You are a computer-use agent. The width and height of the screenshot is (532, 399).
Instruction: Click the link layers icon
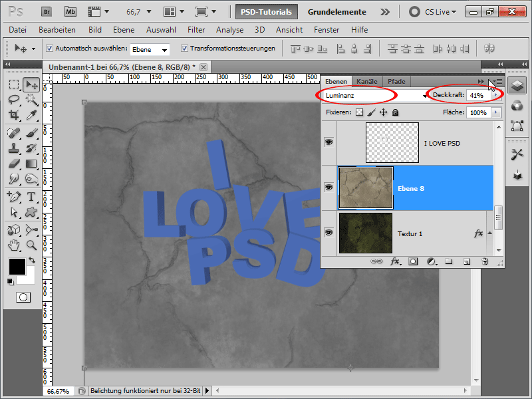[376, 261]
